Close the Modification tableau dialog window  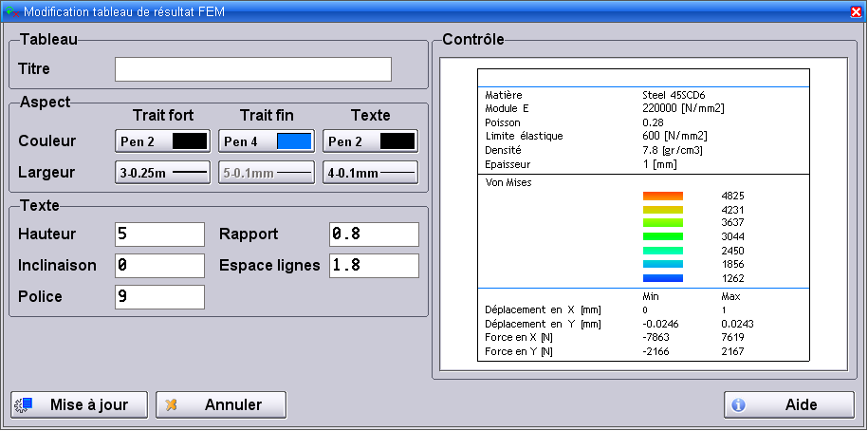856,10
